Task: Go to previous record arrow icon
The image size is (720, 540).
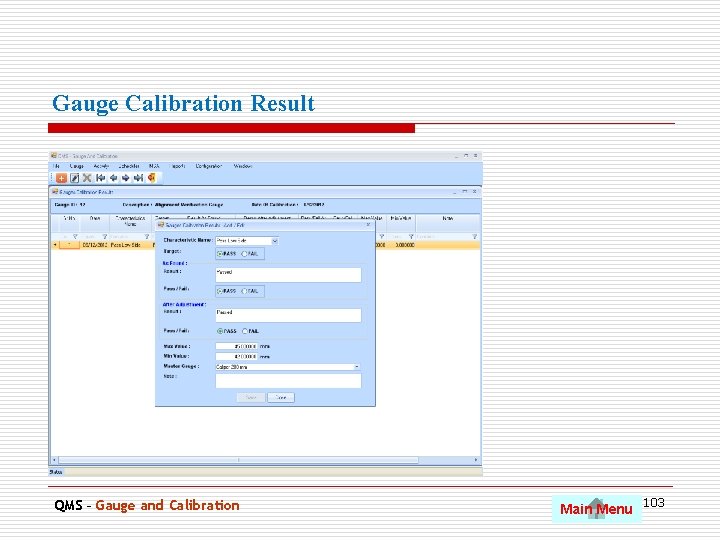Action: 113,178
